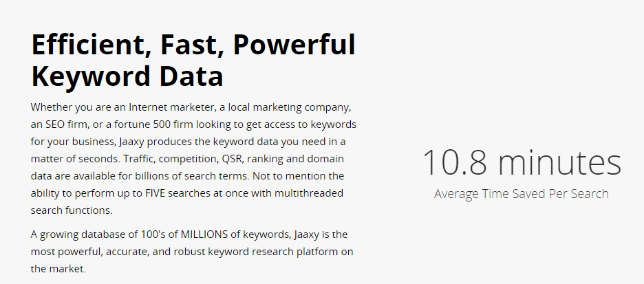Click the capitalized word 'FIVE'
Image resolution: width=644 pixels, height=284 pixels.
[x=155, y=193]
